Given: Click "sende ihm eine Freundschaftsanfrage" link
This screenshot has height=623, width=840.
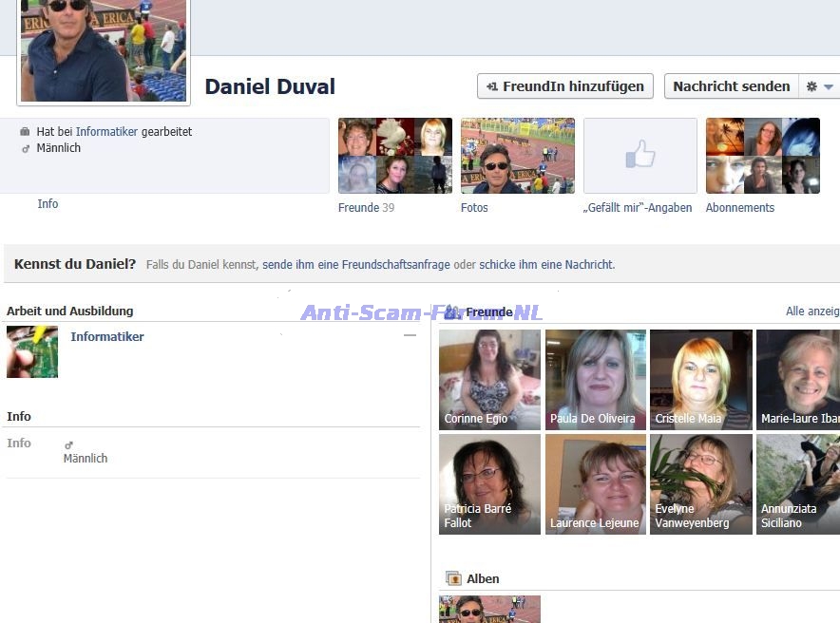Looking at the screenshot, I should click(356, 265).
